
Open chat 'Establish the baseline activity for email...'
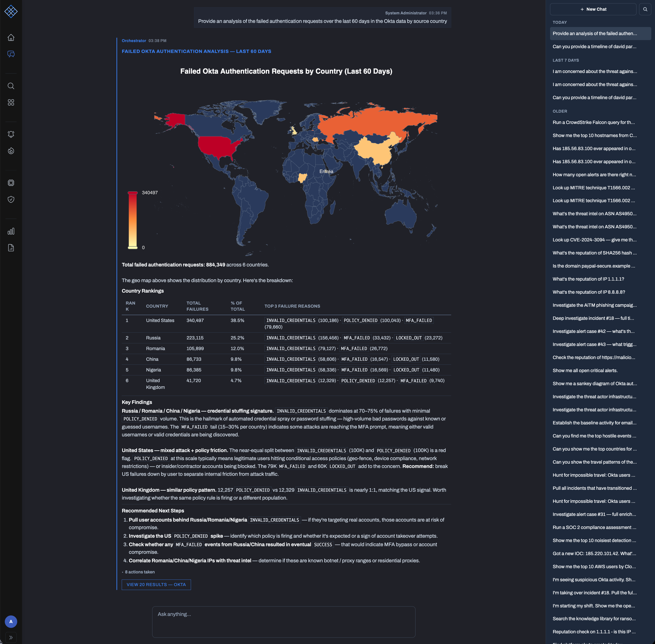600,423
